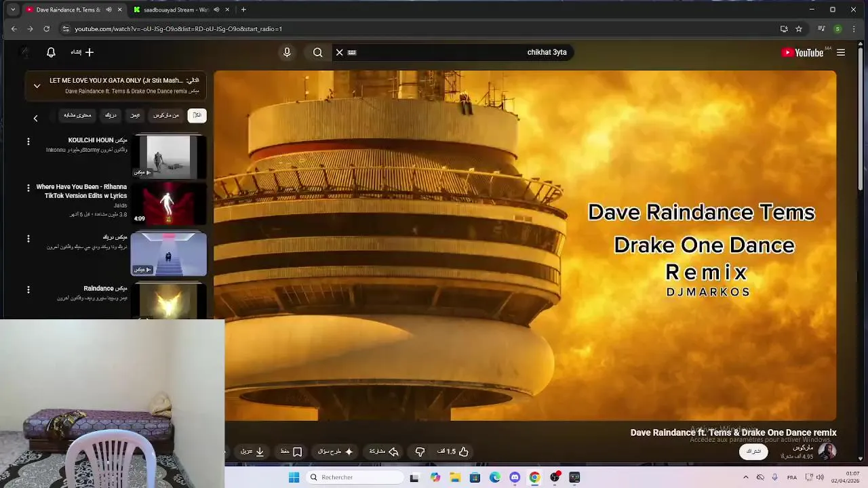
Task: Show hidden system tray icons chevron
Action: coord(746,477)
